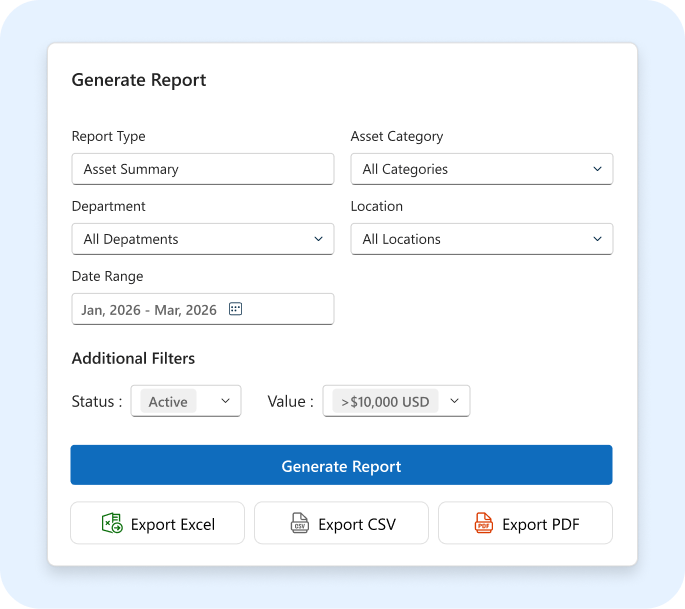Open the Status dropdown chevron

pos(225,401)
